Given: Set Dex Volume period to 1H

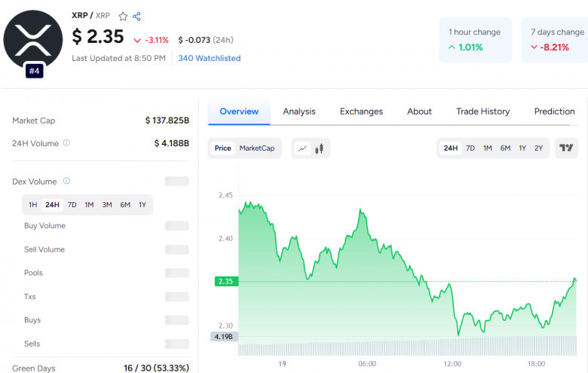Looking at the screenshot, I should [x=33, y=205].
